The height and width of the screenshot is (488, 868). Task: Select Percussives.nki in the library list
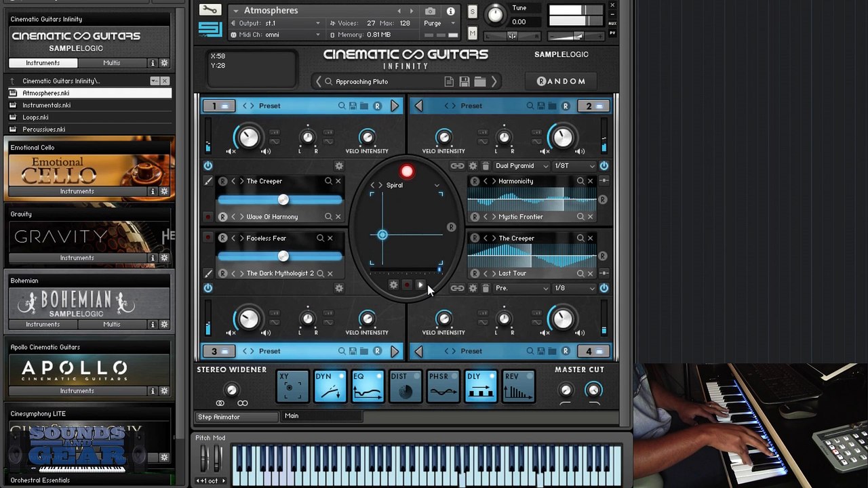pyautogui.click(x=89, y=129)
